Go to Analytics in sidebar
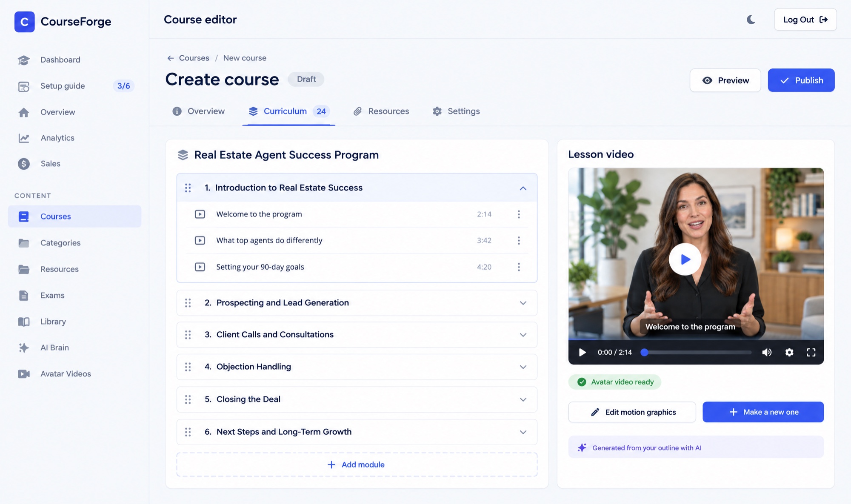851x504 pixels. coord(74,138)
